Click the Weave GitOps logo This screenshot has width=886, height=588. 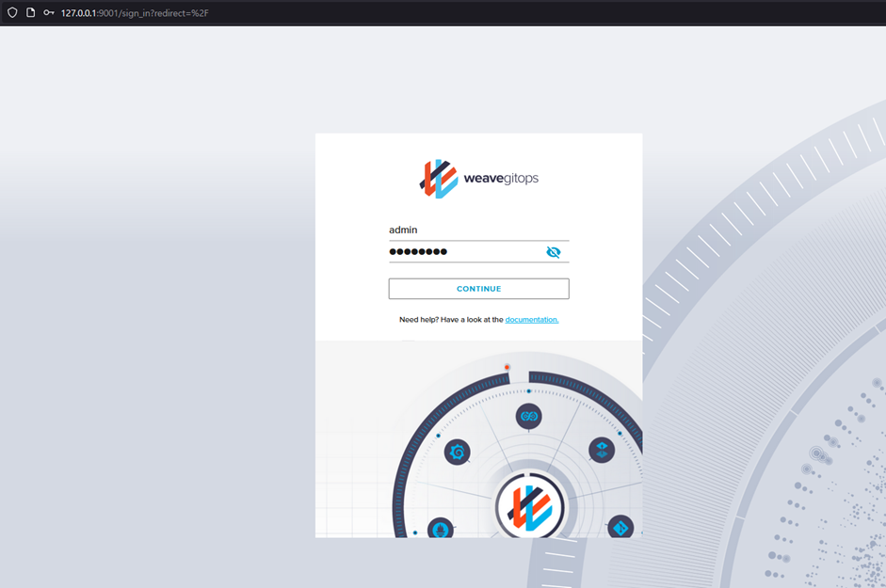[478, 179]
